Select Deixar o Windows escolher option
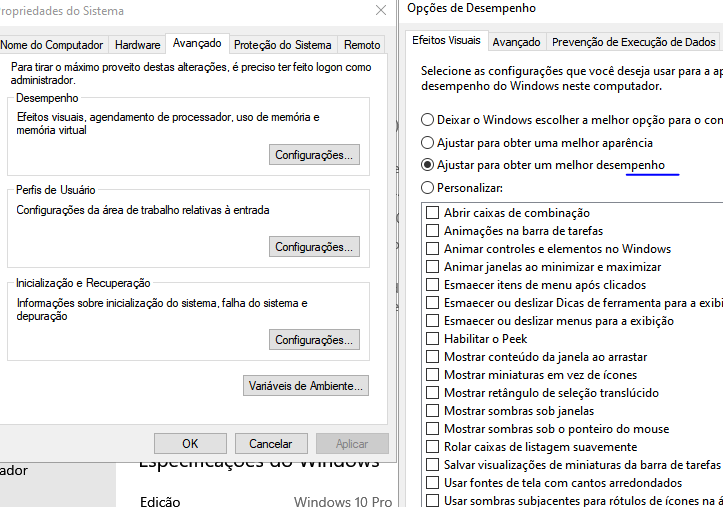The height and width of the screenshot is (507, 723). pyautogui.click(x=427, y=120)
